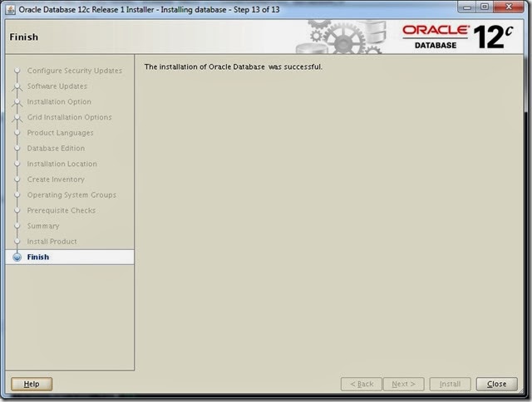Open Help for the installer
Screen dimensions: 532x402
pyautogui.click(x=32, y=384)
